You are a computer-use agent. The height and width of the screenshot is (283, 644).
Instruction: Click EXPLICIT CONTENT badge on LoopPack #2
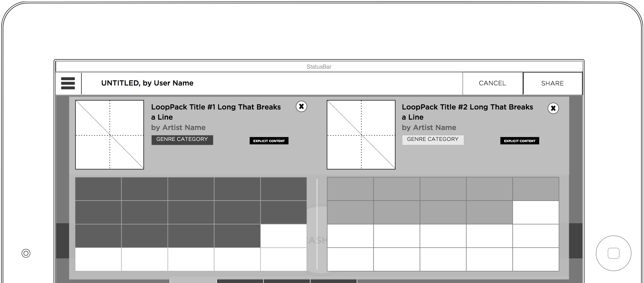click(520, 141)
